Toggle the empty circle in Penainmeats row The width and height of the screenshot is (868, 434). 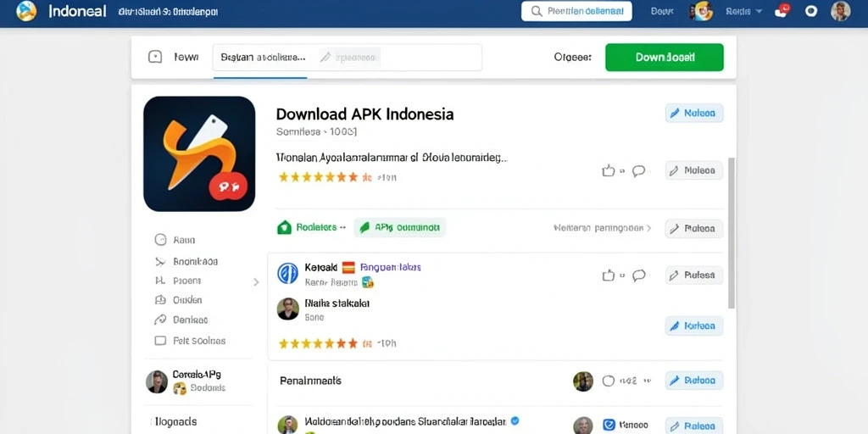[609, 381]
